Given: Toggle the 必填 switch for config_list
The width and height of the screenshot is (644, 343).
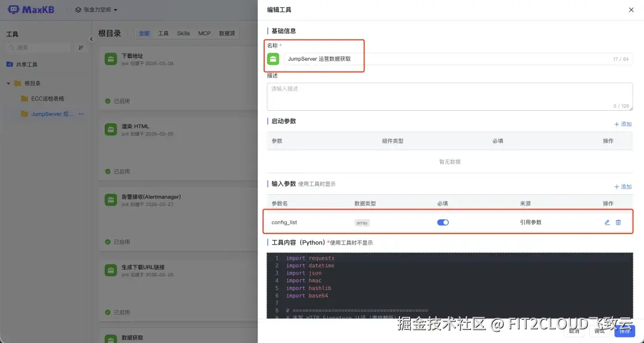Looking at the screenshot, I should pyautogui.click(x=442, y=222).
